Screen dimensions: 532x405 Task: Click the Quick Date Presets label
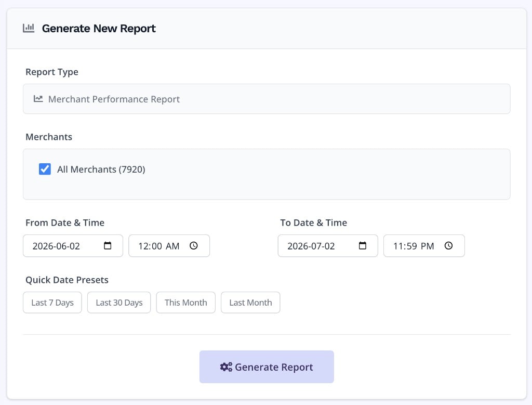click(x=67, y=280)
